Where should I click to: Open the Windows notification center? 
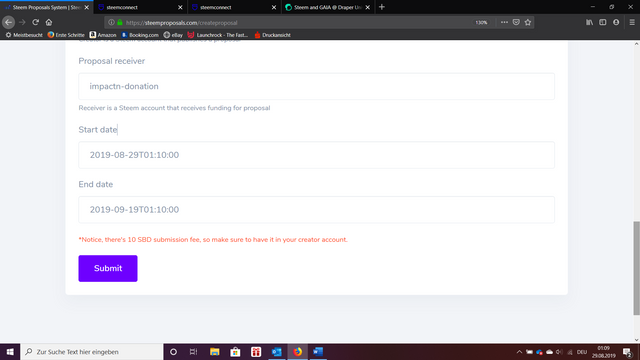coord(628,352)
